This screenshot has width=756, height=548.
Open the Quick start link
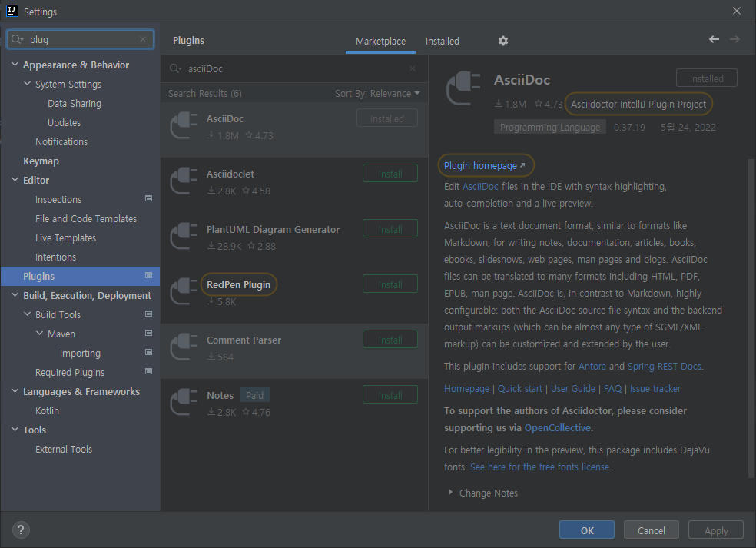tap(519, 389)
